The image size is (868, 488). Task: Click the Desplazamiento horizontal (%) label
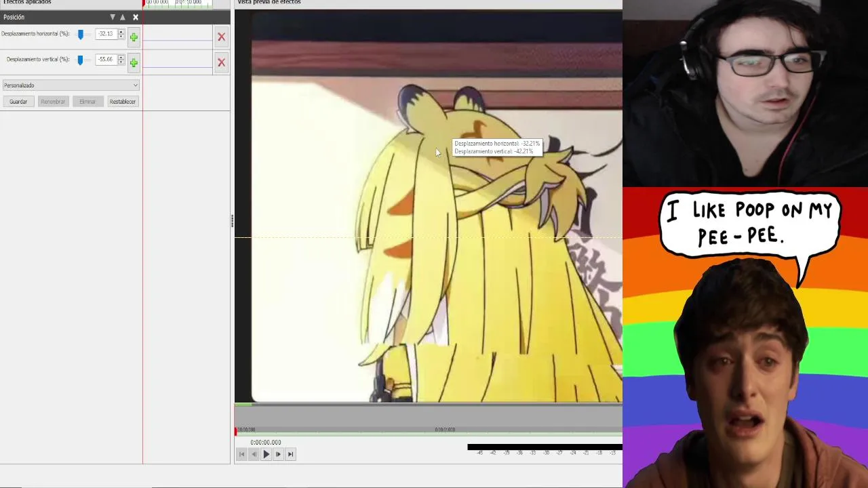35,34
